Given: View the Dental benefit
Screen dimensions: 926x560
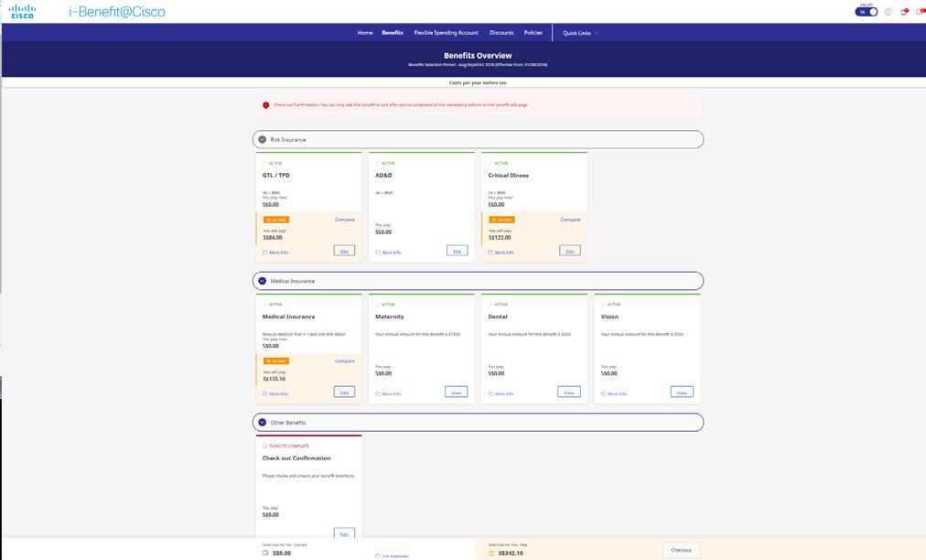Looking at the screenshot, I should 569,393.
